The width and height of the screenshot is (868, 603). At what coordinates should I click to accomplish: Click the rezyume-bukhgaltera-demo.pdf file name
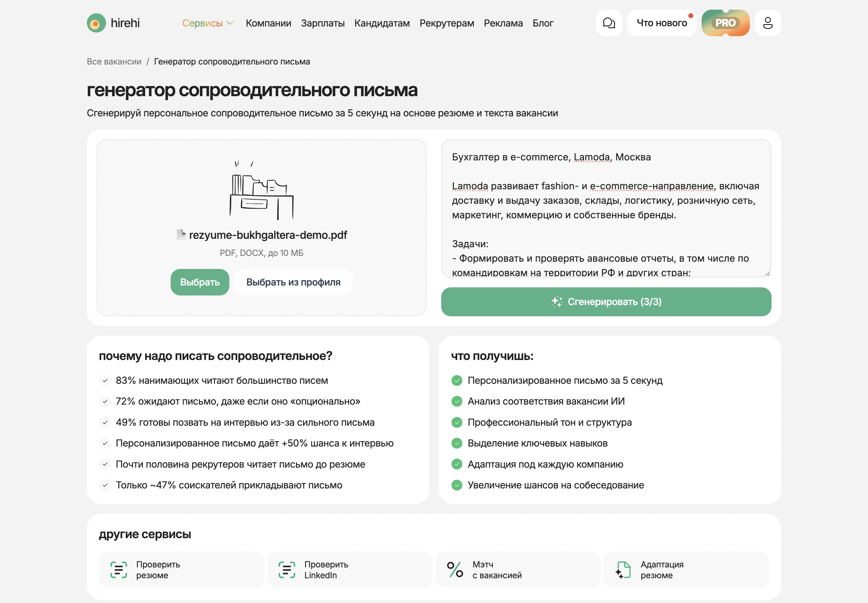(268, 235)
